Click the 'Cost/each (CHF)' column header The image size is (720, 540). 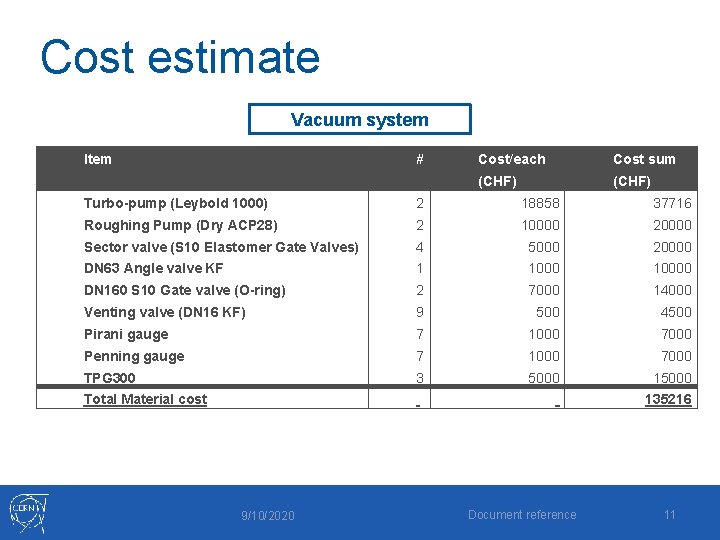pyautogui.click(x=512, y=170)
